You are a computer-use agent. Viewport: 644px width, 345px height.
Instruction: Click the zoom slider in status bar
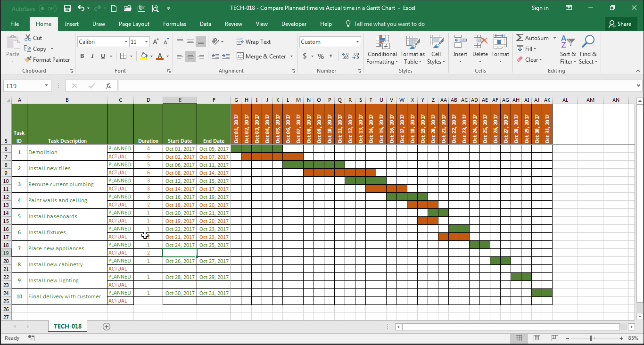[x=591, y=338]
